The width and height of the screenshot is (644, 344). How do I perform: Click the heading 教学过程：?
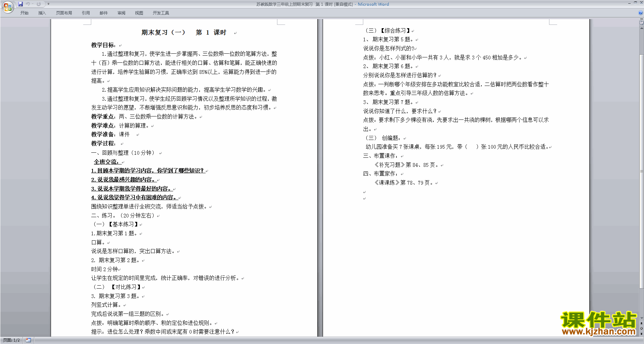point(104,143)
